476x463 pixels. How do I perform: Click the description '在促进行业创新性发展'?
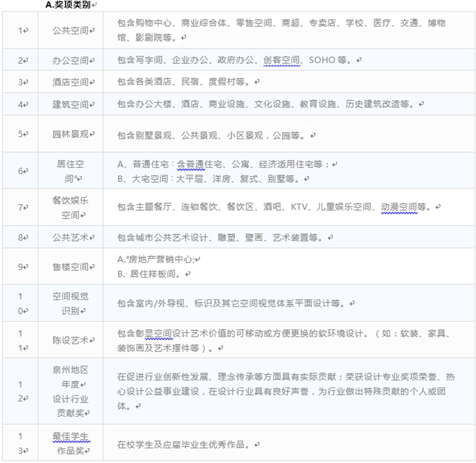(x=286, y=392)
